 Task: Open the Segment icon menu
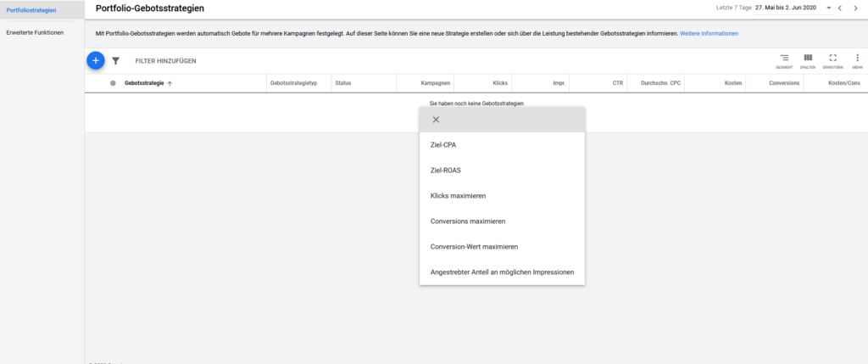pos(784,58)
